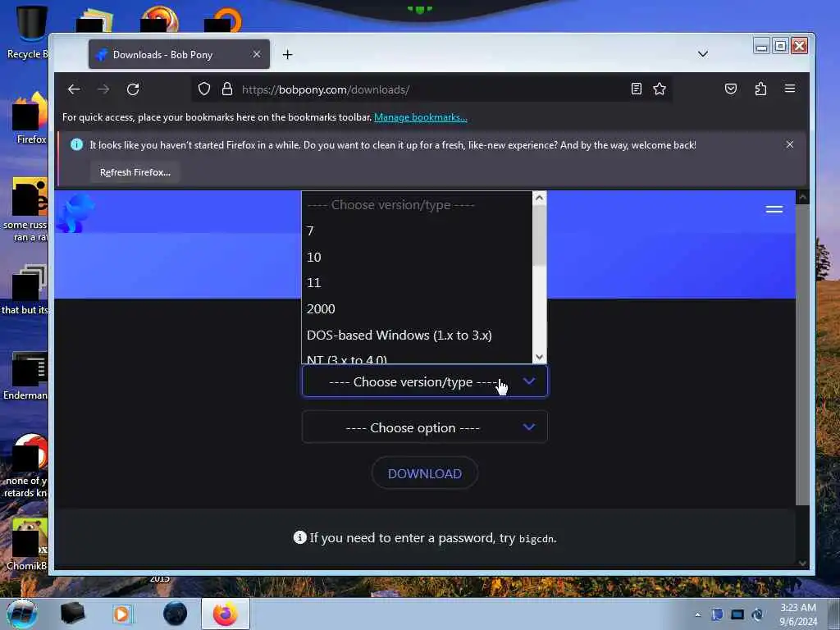Open the tracking protection shield icon
This screenshot has height=630, width=840.
tap(204, 89)
